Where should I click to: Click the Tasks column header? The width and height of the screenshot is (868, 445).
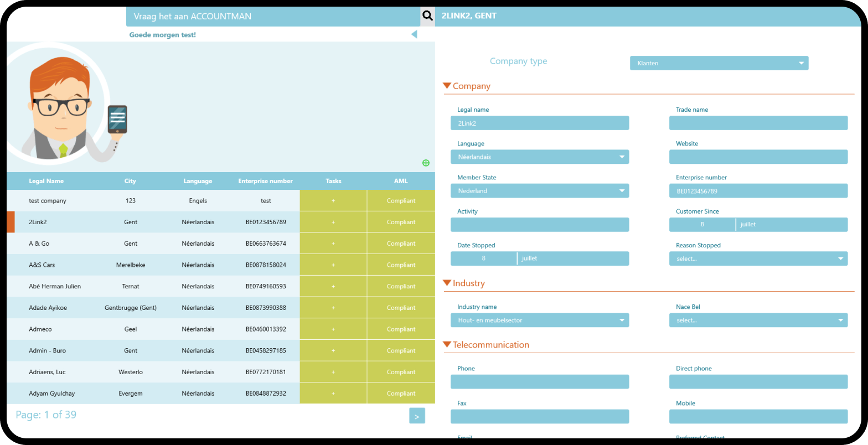tap(333, 181)
